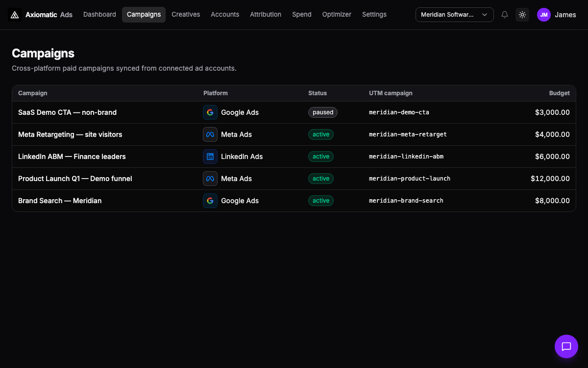588x368 pixels.
Task: Open SaaS Demo CTA — non-brand campaign
Action: pos(67,112)
